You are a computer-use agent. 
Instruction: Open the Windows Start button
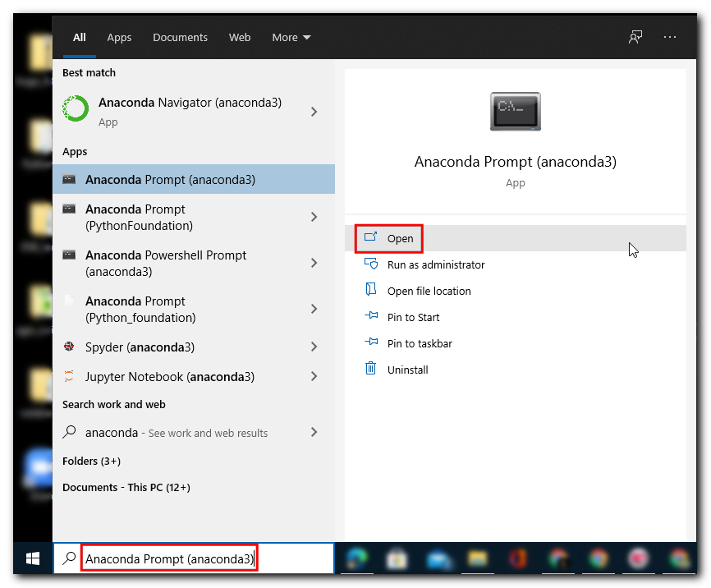click(x=33, y=558)
